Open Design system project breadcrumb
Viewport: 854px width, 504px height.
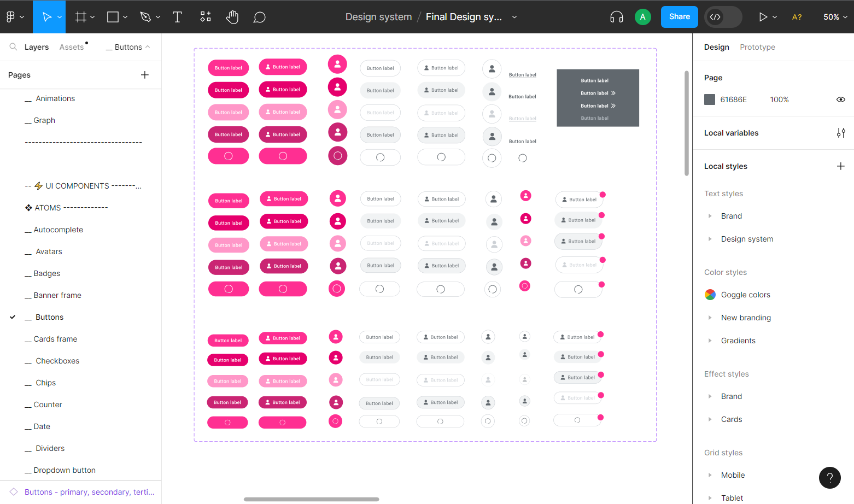[x=378, y=17]
